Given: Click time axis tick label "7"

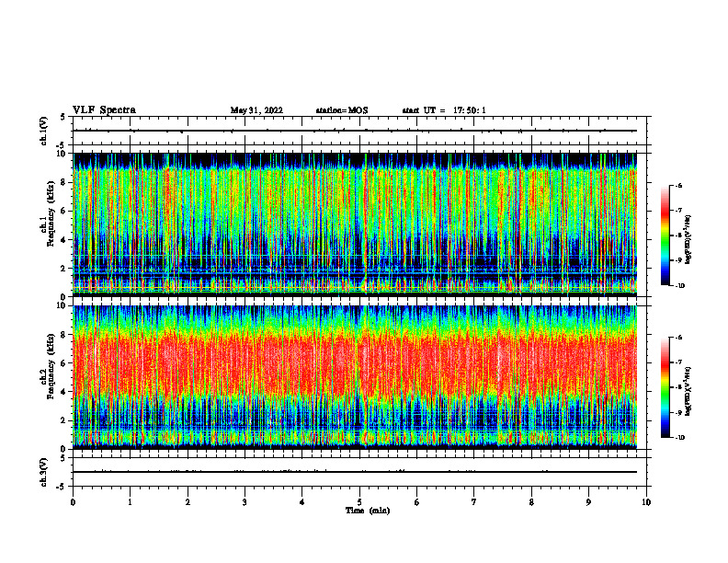Looking at the screenshot, I should point(474,502).
